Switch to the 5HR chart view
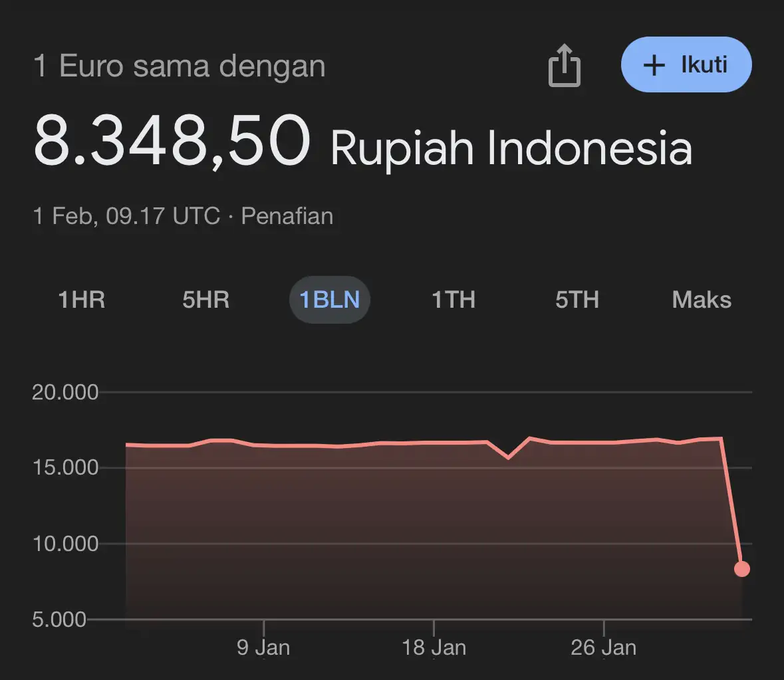 tap(205, 300)
